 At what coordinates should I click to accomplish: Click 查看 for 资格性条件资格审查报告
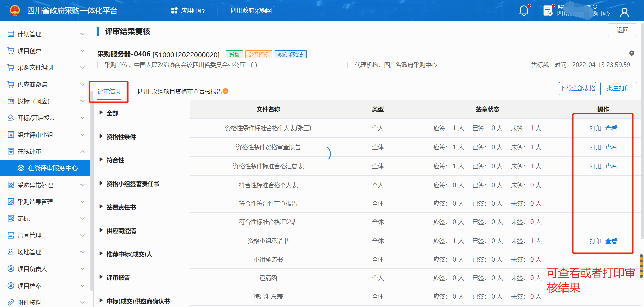pyautogui.click(x=611, y=147)
